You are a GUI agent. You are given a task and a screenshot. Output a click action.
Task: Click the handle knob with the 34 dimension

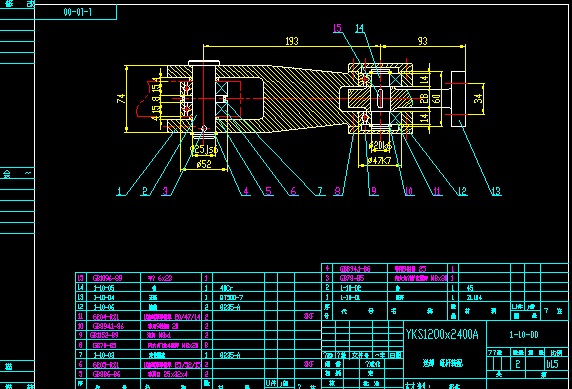[x=458, y=99]
